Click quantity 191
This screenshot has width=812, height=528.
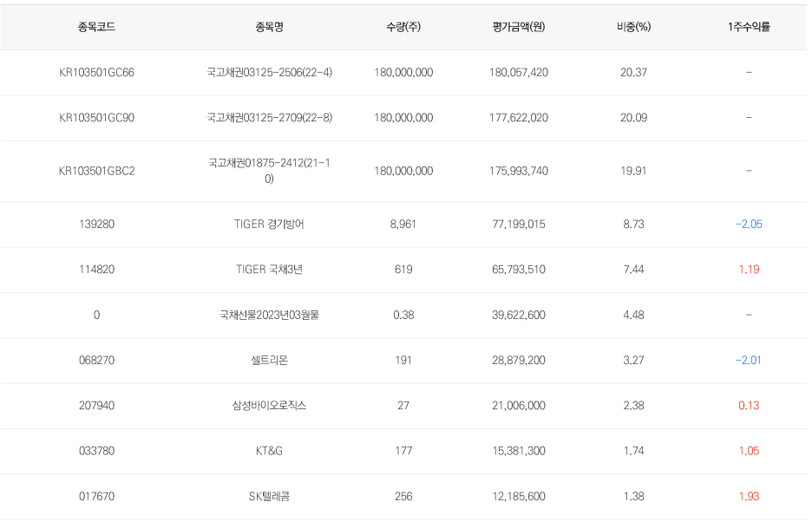tap(403, 361)
